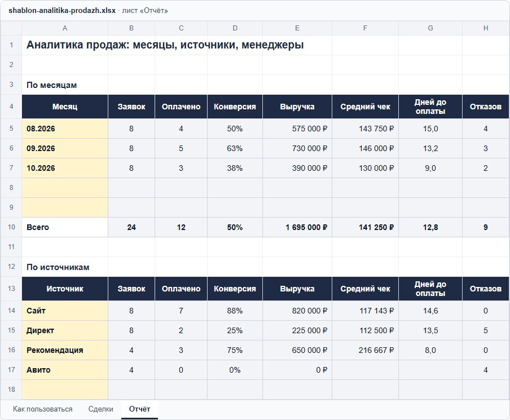Click «Дней до оплаты» header in months table
The width and height of the screenshot is (510, 420).
tap(430, 107)
